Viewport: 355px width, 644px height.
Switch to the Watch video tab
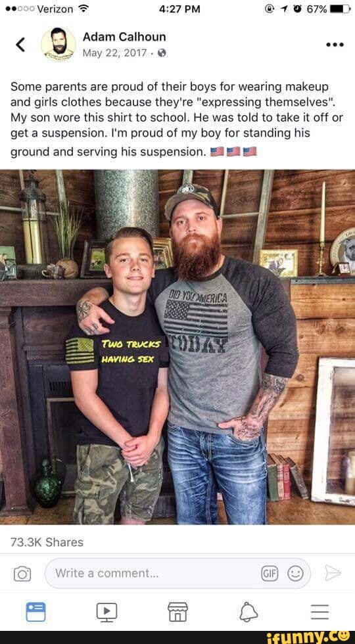tap(106, 612)
